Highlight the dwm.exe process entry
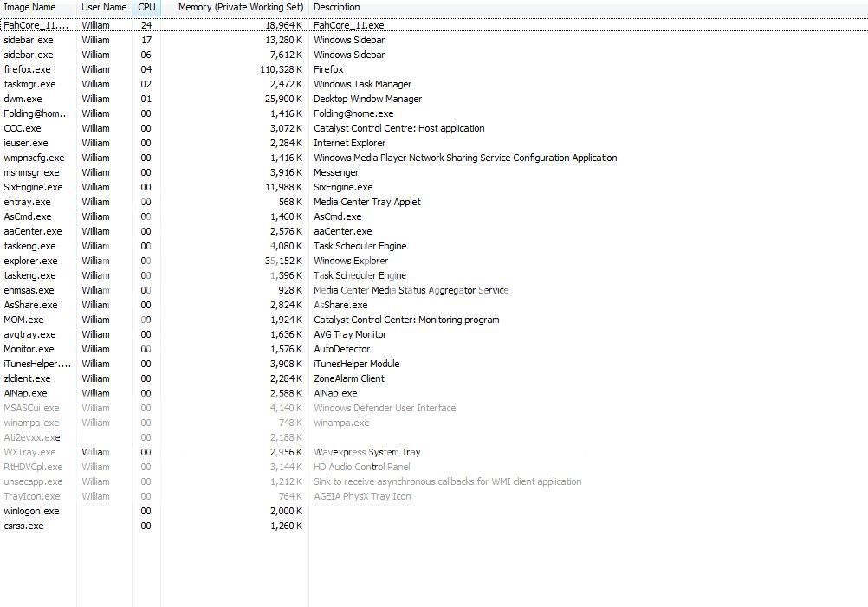The width and height of the screenshot is (868, 607). (23, 99)
